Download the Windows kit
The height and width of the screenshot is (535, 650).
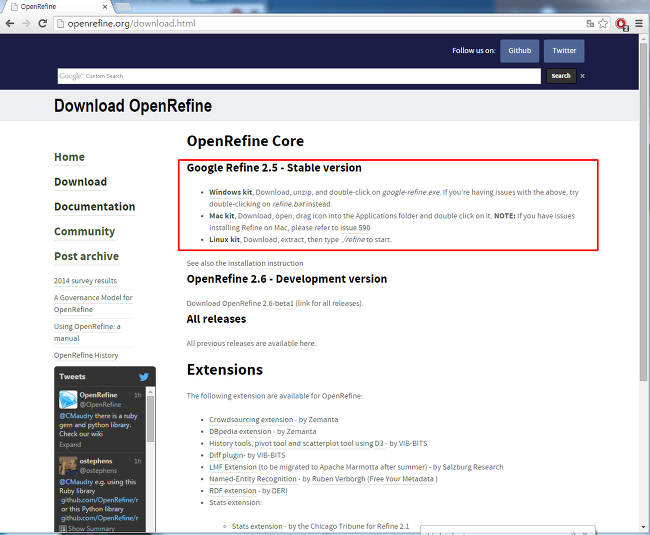(x=230, y=192)
